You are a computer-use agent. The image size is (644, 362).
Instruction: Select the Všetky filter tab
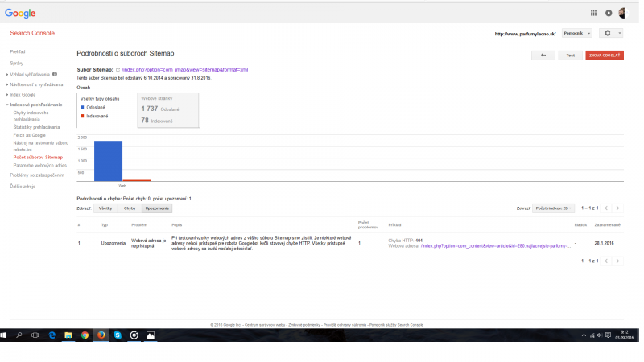pyautogui.click(x=105, y=208)
